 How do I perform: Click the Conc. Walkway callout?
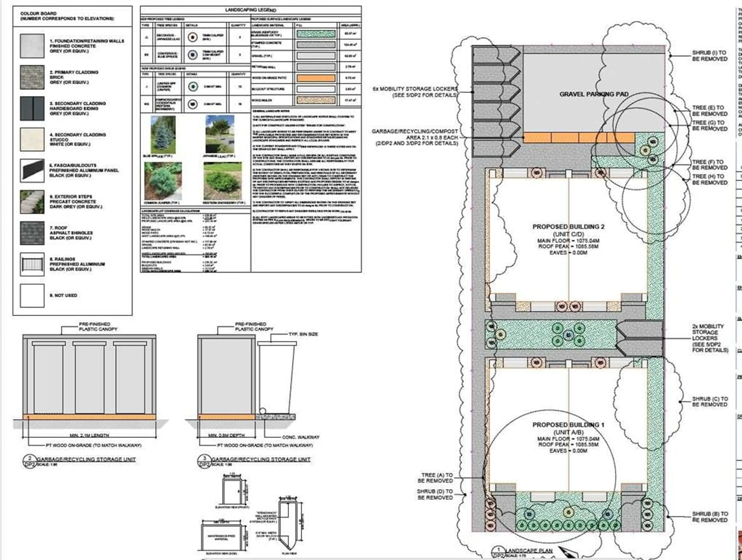point(301,437)
